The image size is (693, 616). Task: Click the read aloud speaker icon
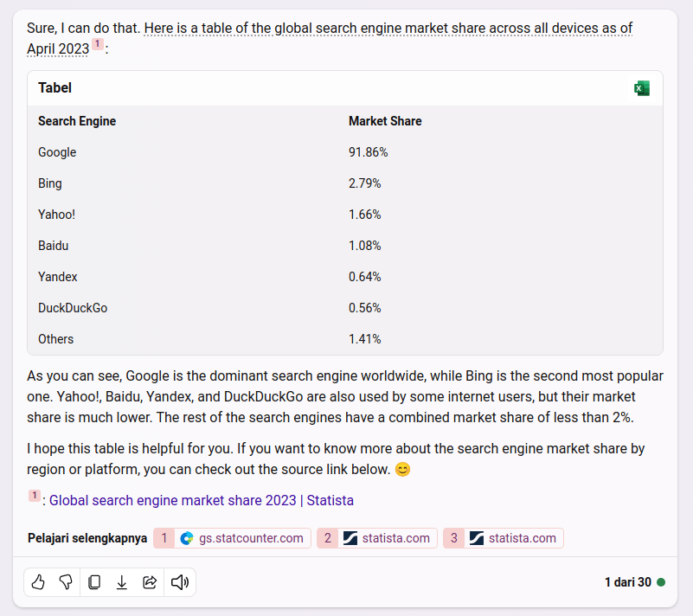click(x=180, y=582)
